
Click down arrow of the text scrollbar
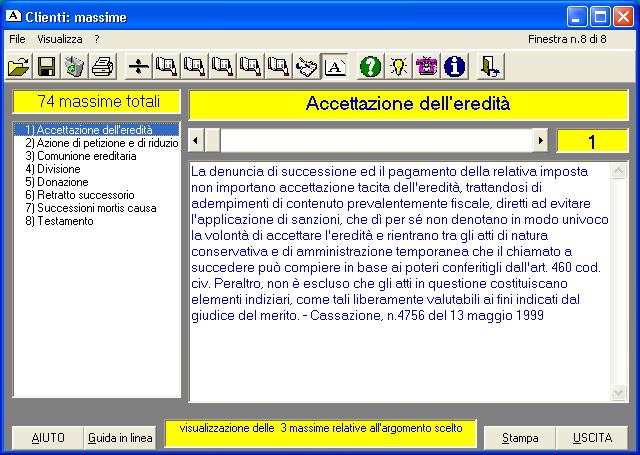coord(619,391)
